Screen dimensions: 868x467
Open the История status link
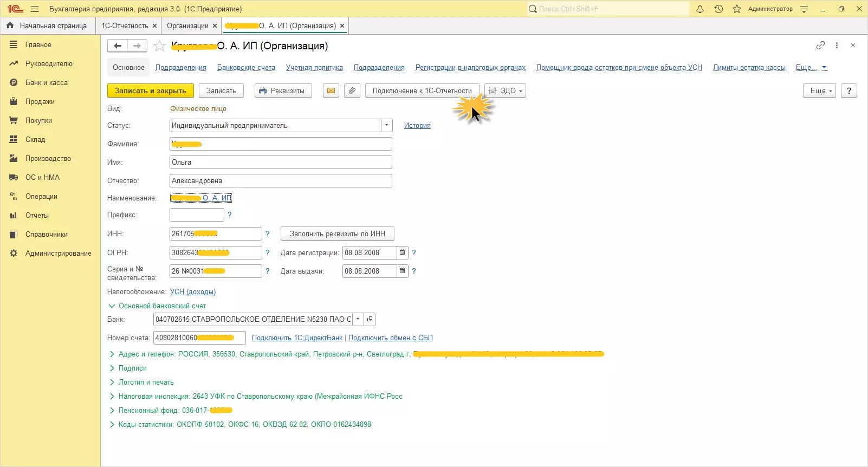(x=417, y=126)
